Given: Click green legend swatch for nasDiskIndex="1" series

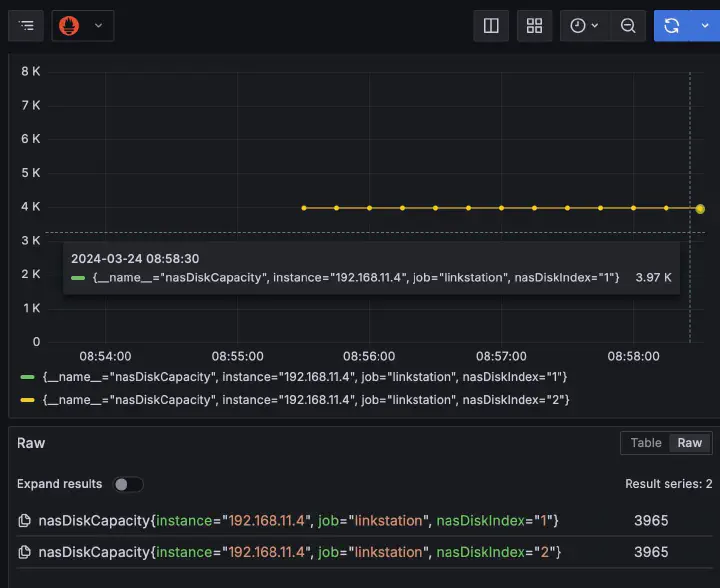Looking at the screenshot, I should (x=28, y=377).
